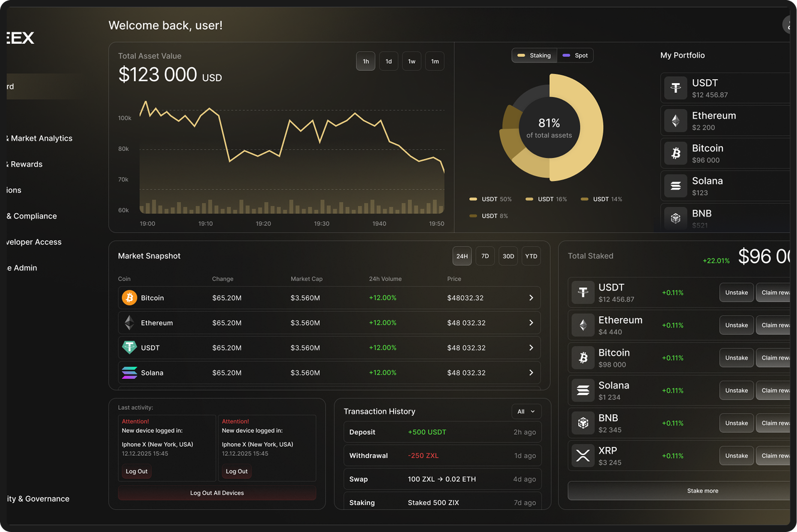Click the Bitcoin icon in Market Snapshot
The image size is (797, 532).
click(x=129, y=297)
